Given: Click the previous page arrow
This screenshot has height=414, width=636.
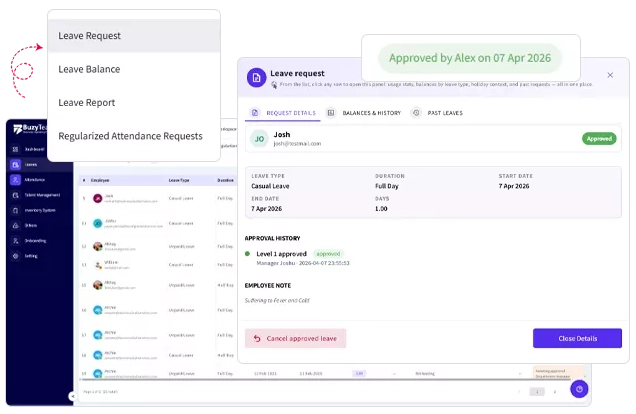Looking at the screenshot, I should coord(519,392).
